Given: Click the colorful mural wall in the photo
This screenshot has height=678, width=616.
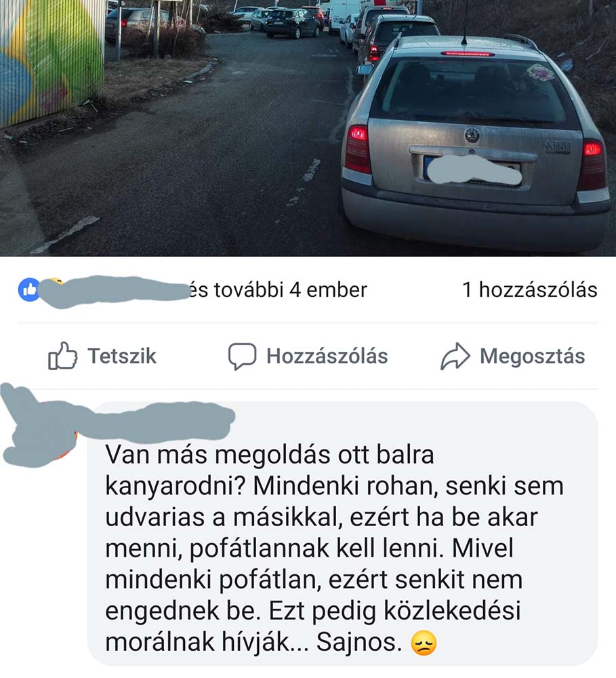Looking at the screenshot, I should pos(51,60).
